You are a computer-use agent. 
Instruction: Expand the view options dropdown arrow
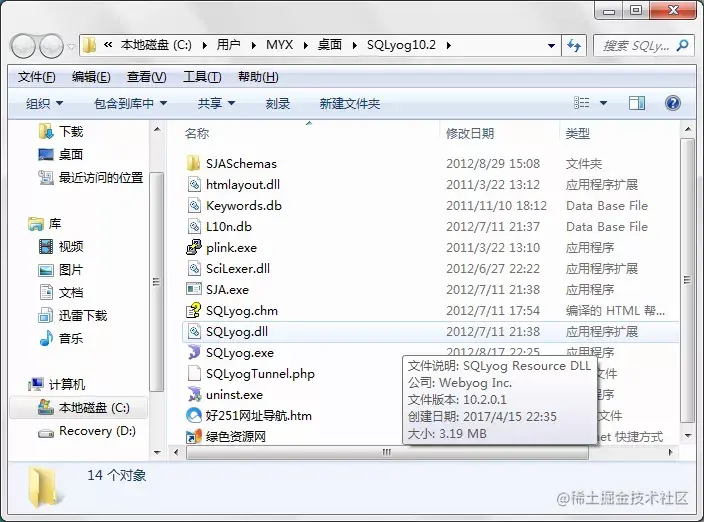click(x=603, y=103)
